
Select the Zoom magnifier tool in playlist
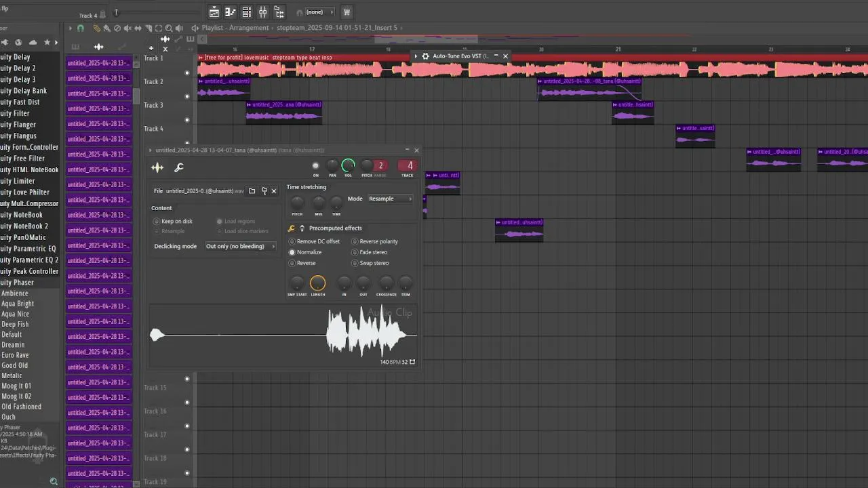168,28
